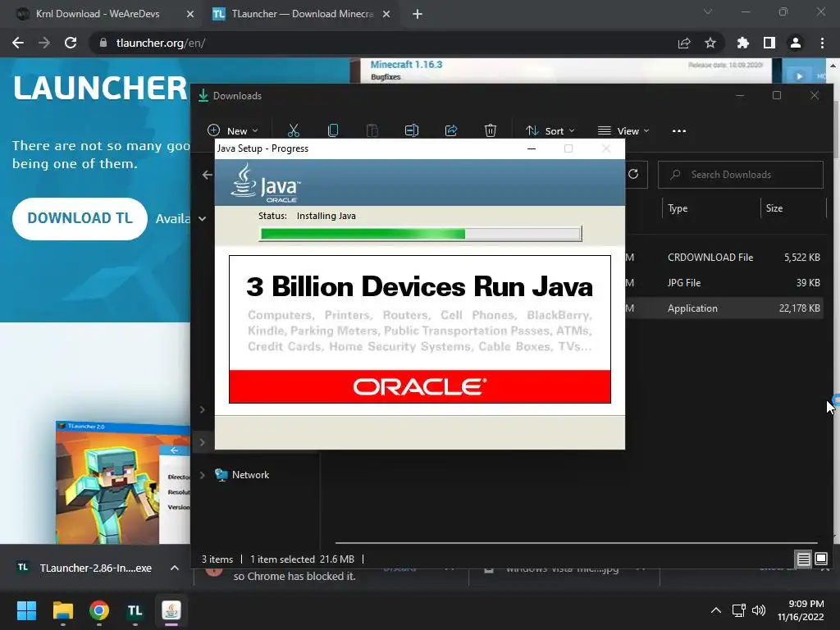Open the Sort dropdown menu
This screenshot has width=840, height=630.
coord(550,130)
